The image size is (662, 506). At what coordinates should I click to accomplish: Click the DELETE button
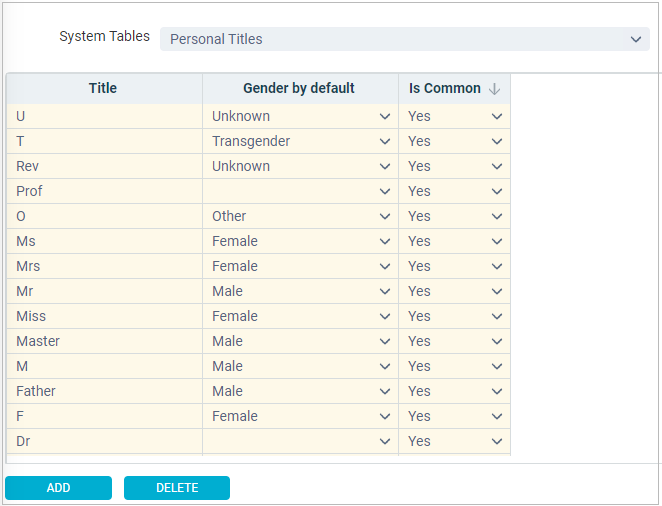coord(177,488)
